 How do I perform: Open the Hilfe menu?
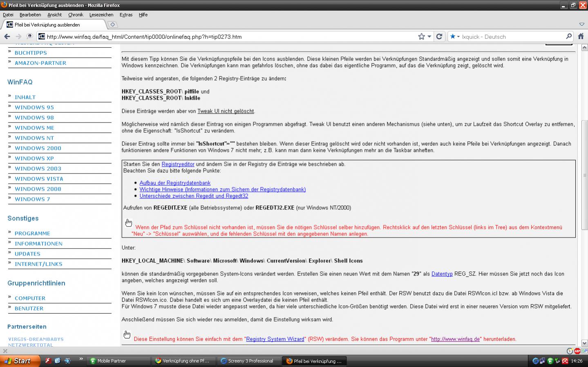(143, 15)
